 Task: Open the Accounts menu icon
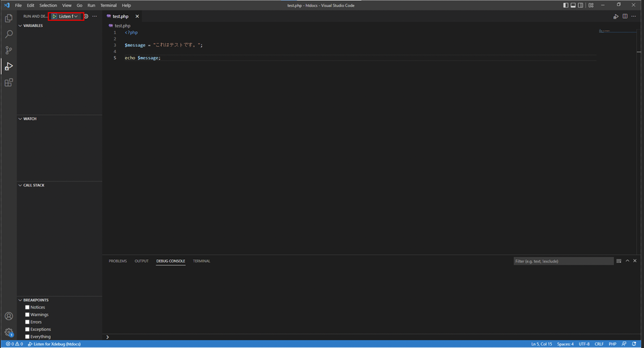[8, 316]
